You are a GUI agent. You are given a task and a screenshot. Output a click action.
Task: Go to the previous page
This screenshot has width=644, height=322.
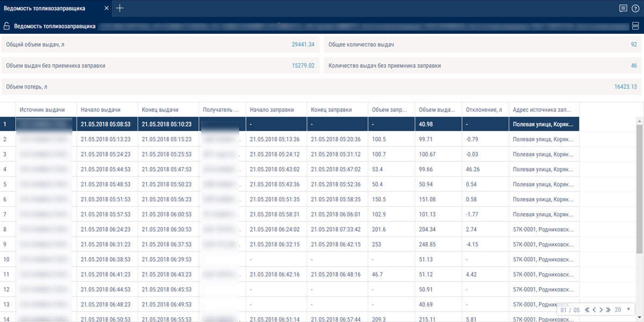[x=594, y=310]
